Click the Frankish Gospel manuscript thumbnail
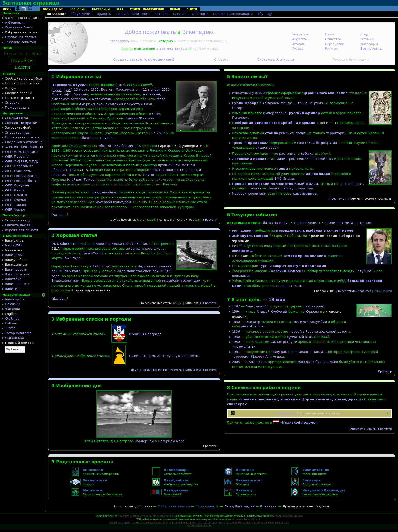 [380, 107]
